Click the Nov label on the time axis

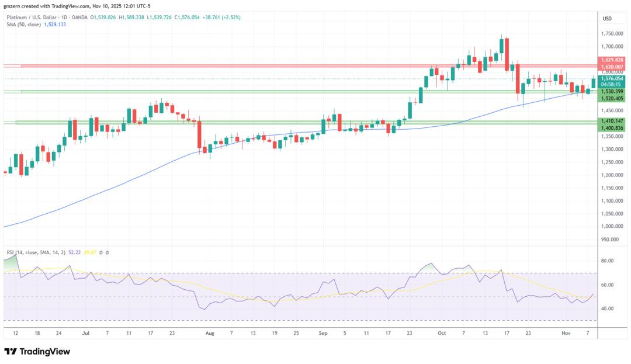pos(565,332)
